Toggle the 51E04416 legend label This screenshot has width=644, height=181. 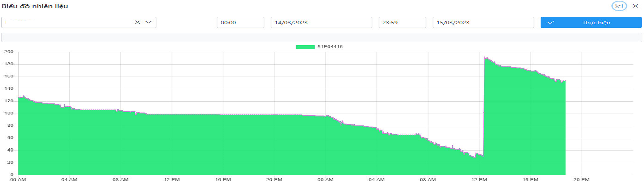(330, 47)
